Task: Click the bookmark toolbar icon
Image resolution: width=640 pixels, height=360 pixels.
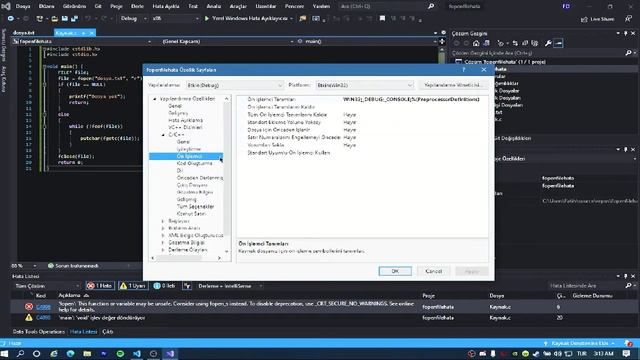Action: click(x=382, y=18)
